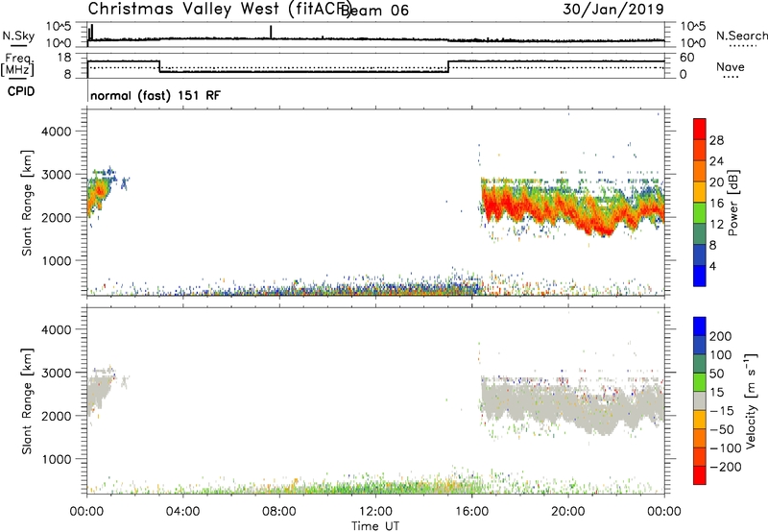Click the 'Nave' legend label

point(730,67)
